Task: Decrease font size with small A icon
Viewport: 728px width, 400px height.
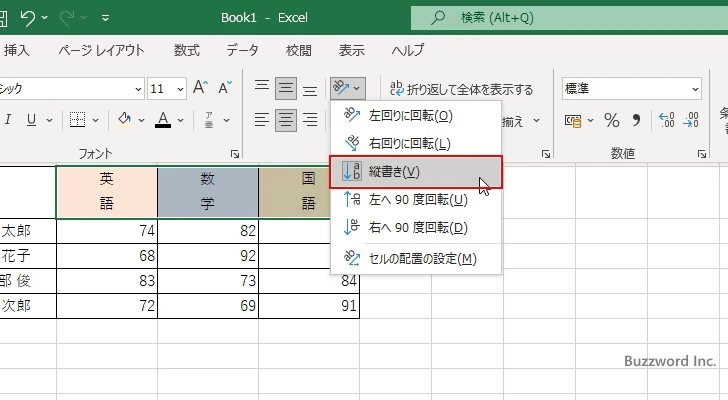Action: pos(225,88)
